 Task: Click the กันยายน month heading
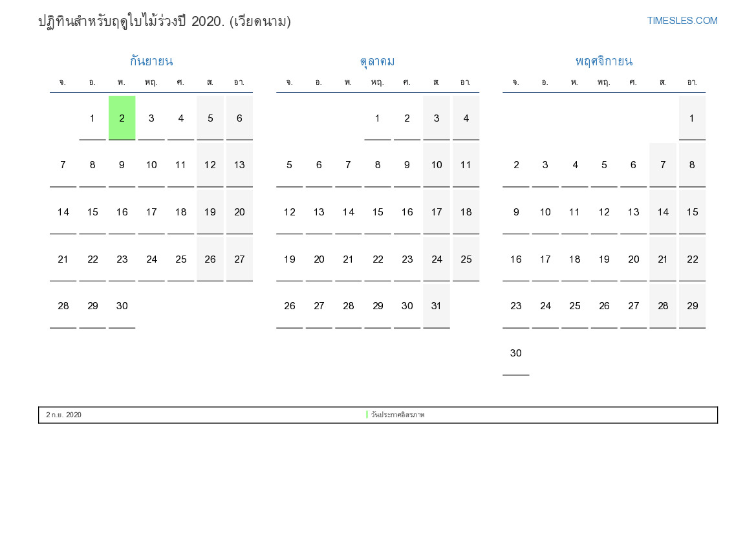point(151,61)
